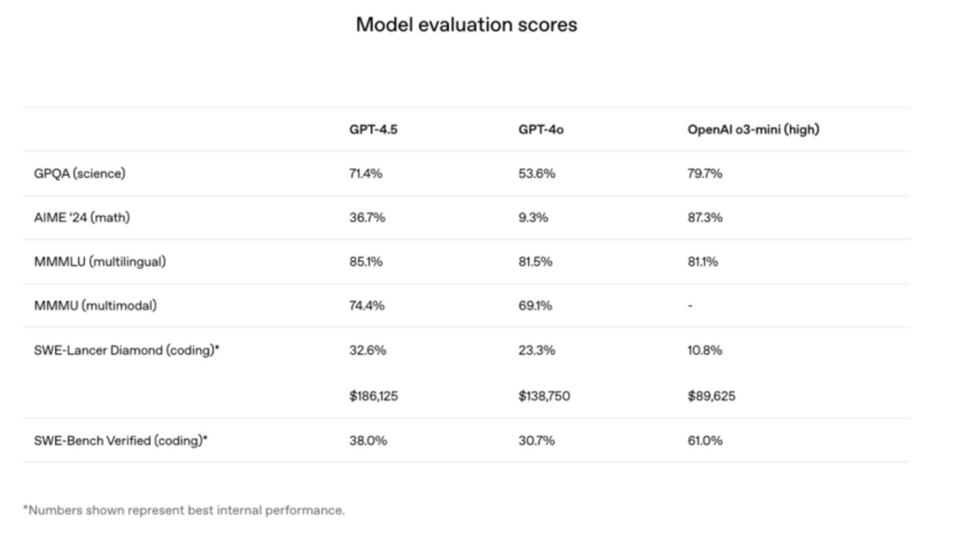Click the 71.4% GPQA score for GPT-4.5

click(366, 173)
